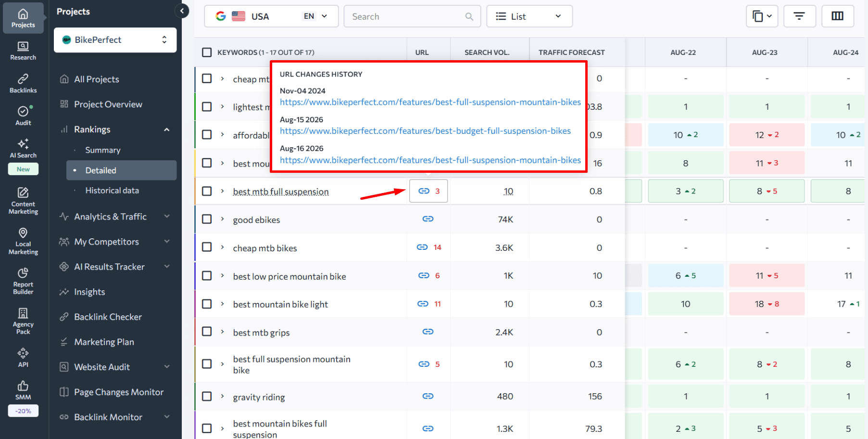Open the copy/export dropdown button

coord(762,16)
